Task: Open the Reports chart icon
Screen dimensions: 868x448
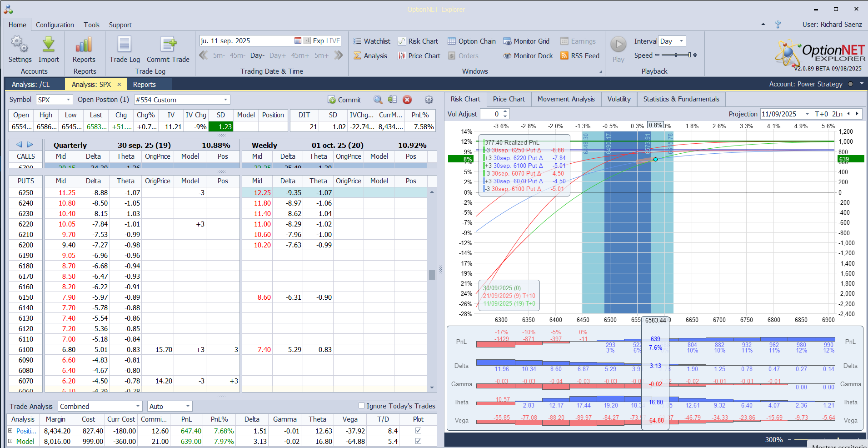Action: 84,45
